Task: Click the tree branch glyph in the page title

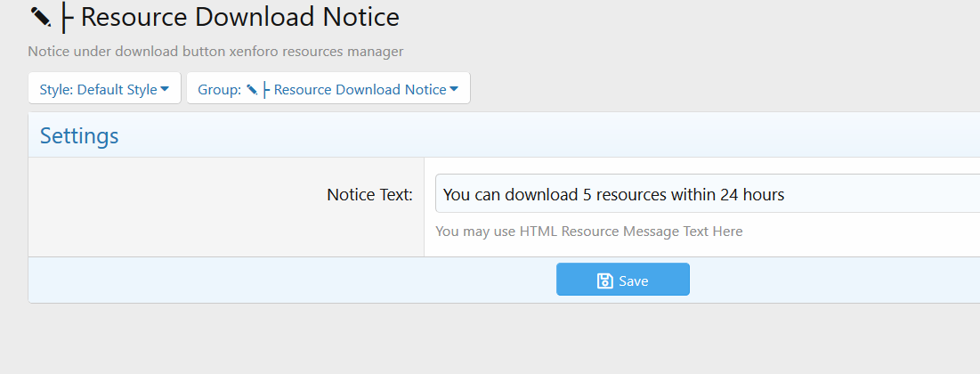Action: point(68,18)
